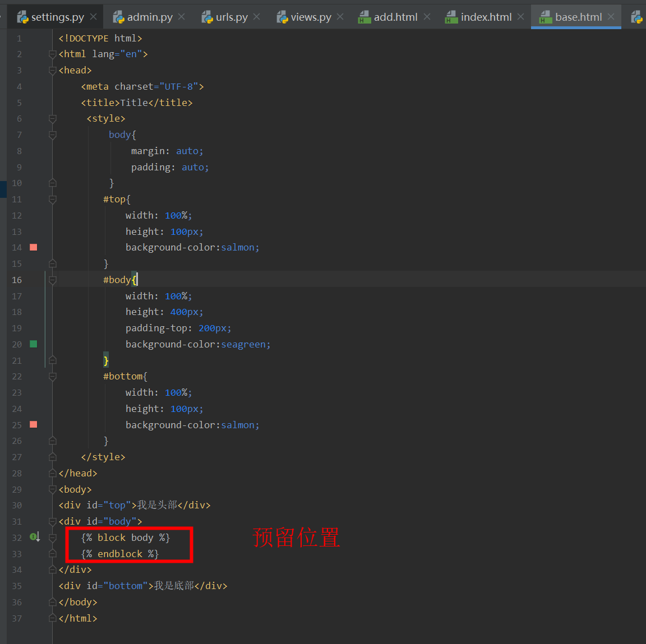The image size is (646, 644).
Task: Click the "padding: auto;" declaration
Action: tap(170, 167)
